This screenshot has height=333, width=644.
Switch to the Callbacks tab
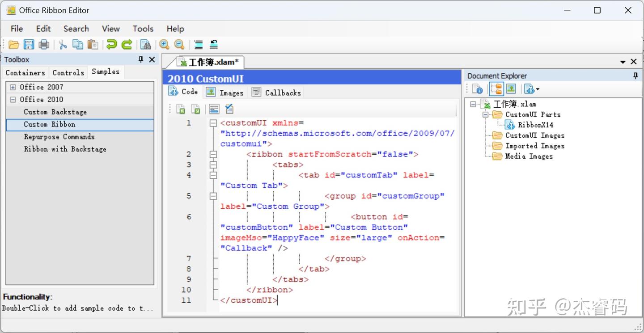click(x=276, y=93)
